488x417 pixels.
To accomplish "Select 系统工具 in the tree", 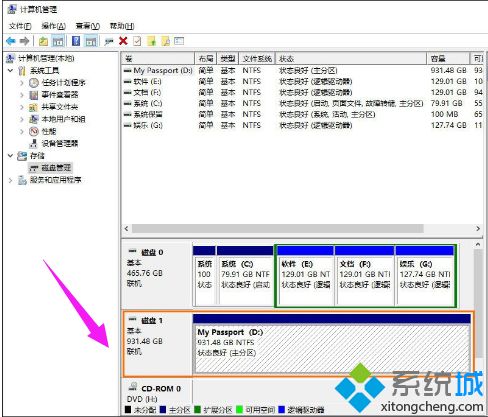I will coord(45,71).
